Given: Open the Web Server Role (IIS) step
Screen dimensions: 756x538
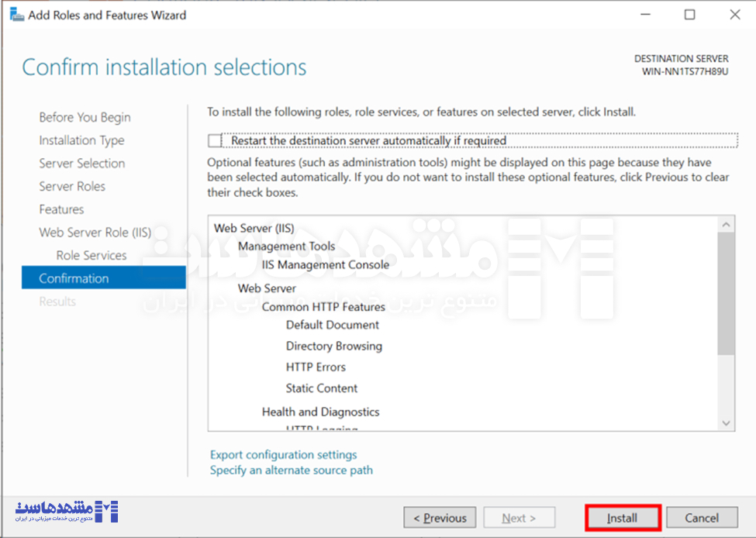Looking at the screenshot, I should (95, 233).
